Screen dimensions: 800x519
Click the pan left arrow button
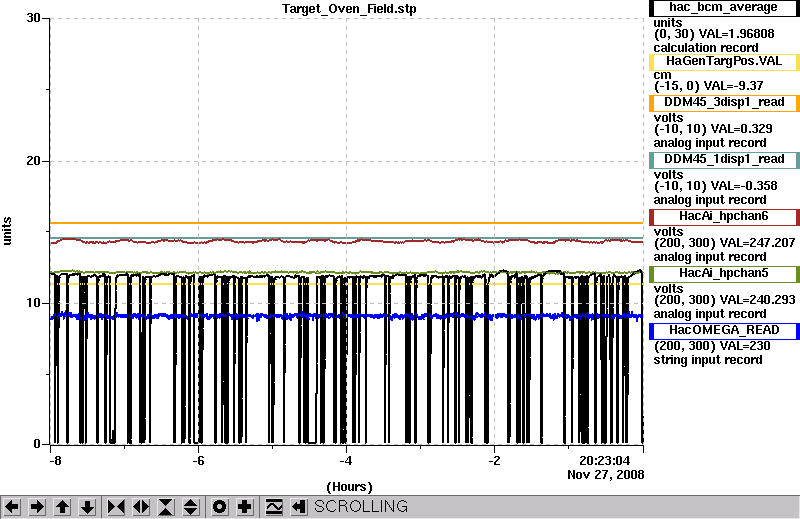point(12,507)
